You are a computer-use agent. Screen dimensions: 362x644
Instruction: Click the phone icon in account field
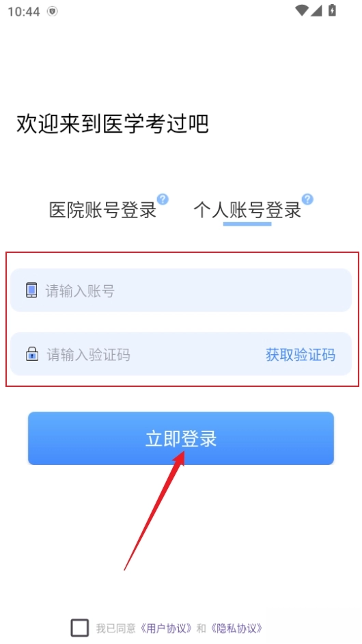pyautogui.click(x=31, y=291)
